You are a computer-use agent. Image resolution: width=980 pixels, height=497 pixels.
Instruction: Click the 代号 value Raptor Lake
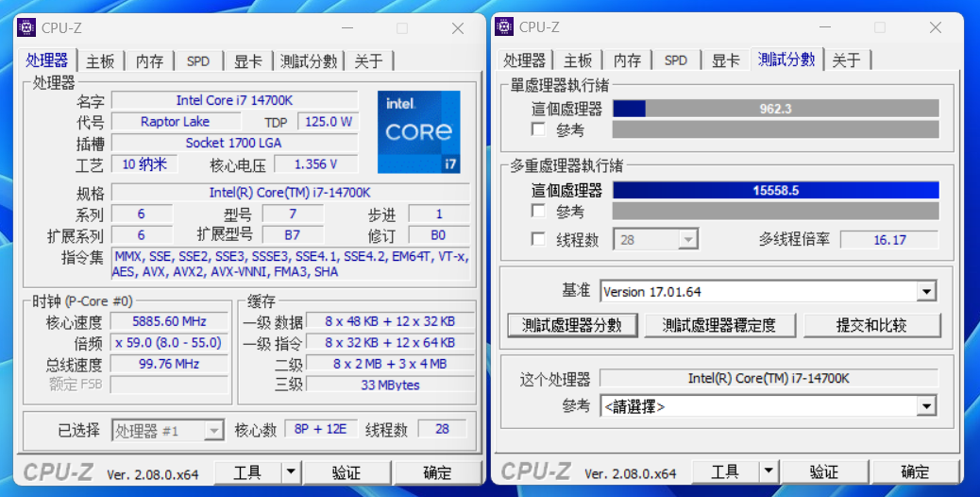[176, 121]
